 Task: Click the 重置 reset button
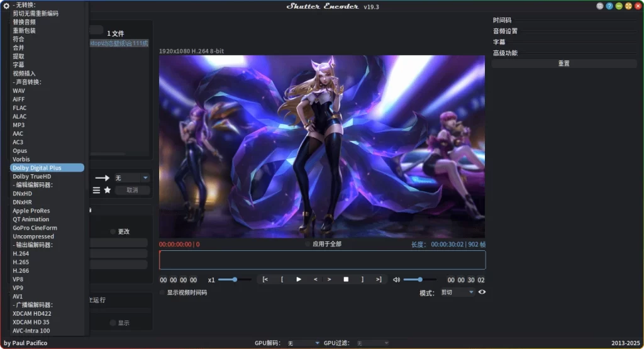tap(564, 64)
